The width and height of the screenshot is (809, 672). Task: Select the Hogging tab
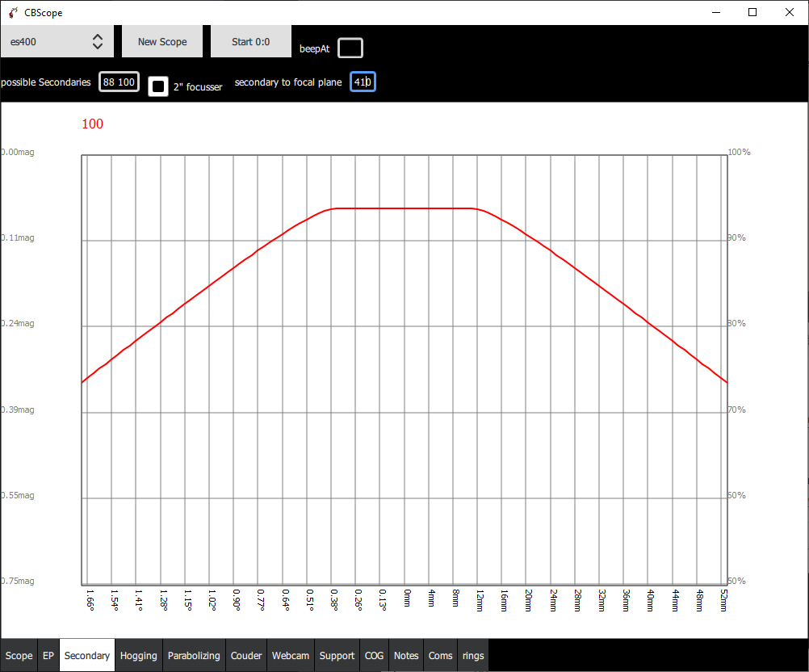point(138,655)
